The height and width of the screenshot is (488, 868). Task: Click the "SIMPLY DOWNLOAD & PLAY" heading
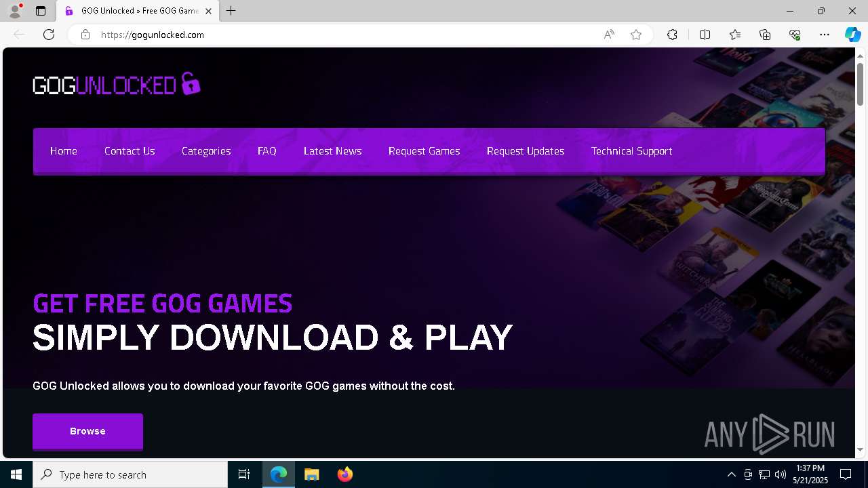pos(273,338)
